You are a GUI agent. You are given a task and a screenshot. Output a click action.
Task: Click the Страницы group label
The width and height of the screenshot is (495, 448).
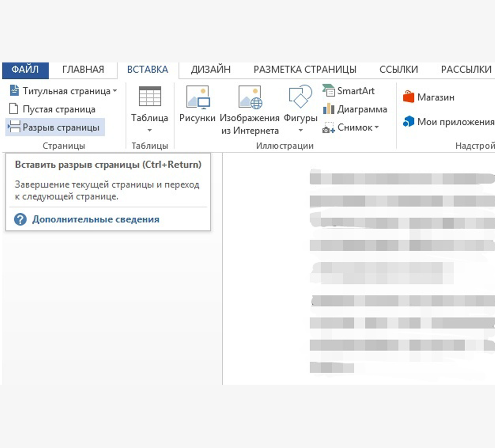pos(64,146)
